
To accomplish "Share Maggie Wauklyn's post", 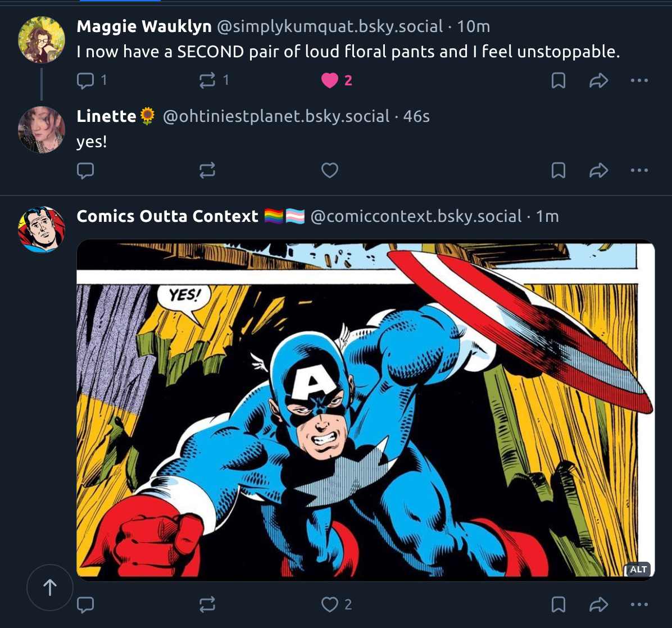I will (599, 81).
